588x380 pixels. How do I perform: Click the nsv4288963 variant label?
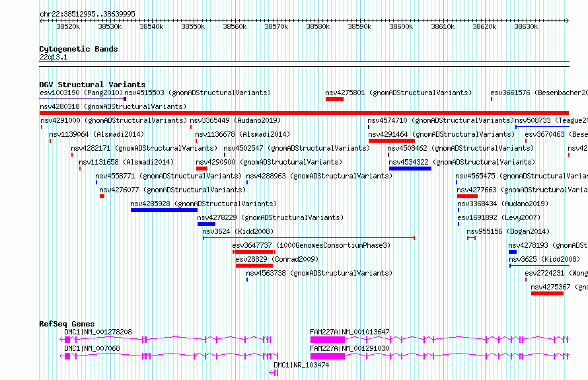coord(319,176)
